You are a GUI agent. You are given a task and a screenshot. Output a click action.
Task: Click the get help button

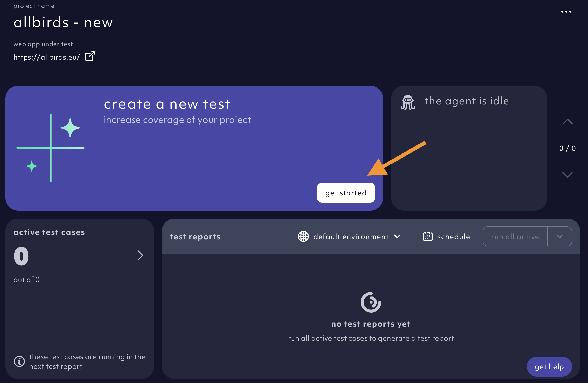pyautogui.click(x=549, y=367)
